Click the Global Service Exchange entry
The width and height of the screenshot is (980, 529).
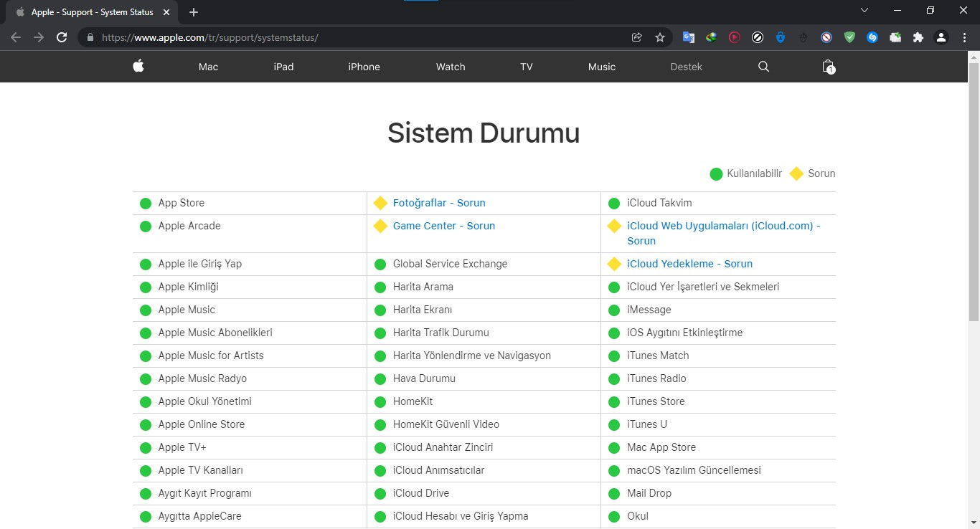[450, 264]
